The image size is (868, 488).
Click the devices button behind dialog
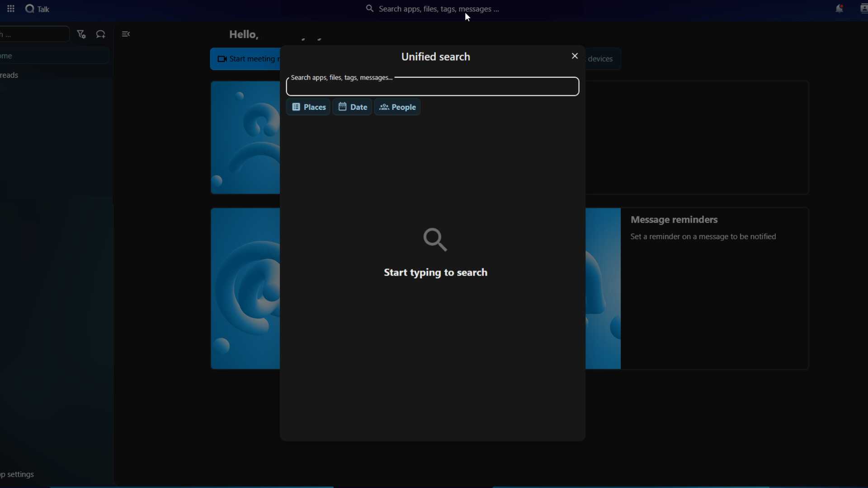(x=603, y=59)
